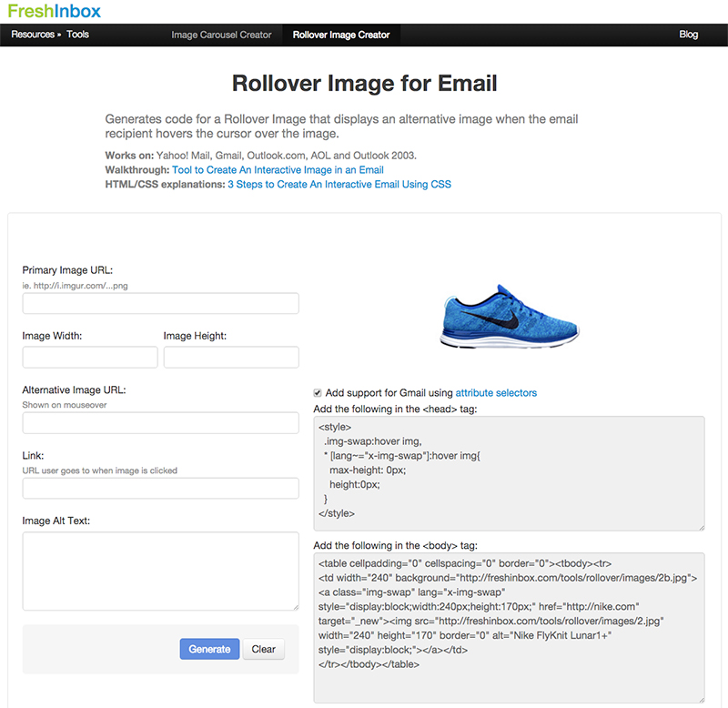Open the Tools menu item
The height and width of the screenshot is (708, 728).
[77, 35]
